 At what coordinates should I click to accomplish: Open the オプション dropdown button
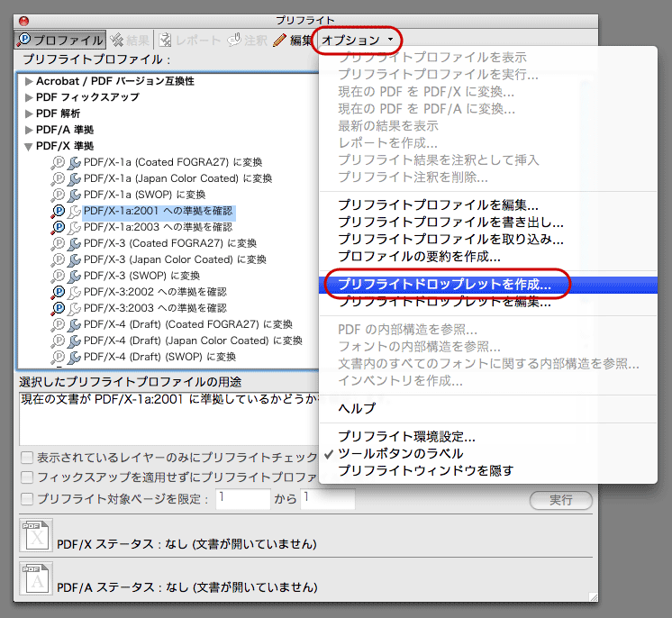(358, 40)
